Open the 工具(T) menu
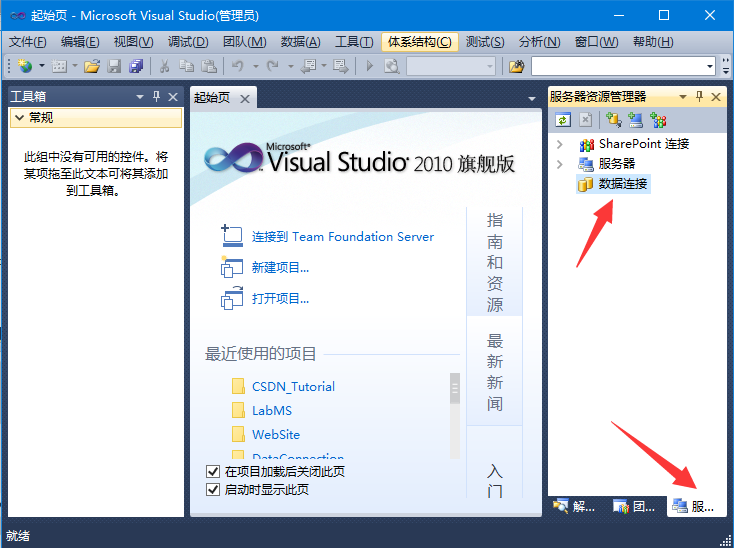The width and height of the screenshot is (734, 548). pos(354,42)
